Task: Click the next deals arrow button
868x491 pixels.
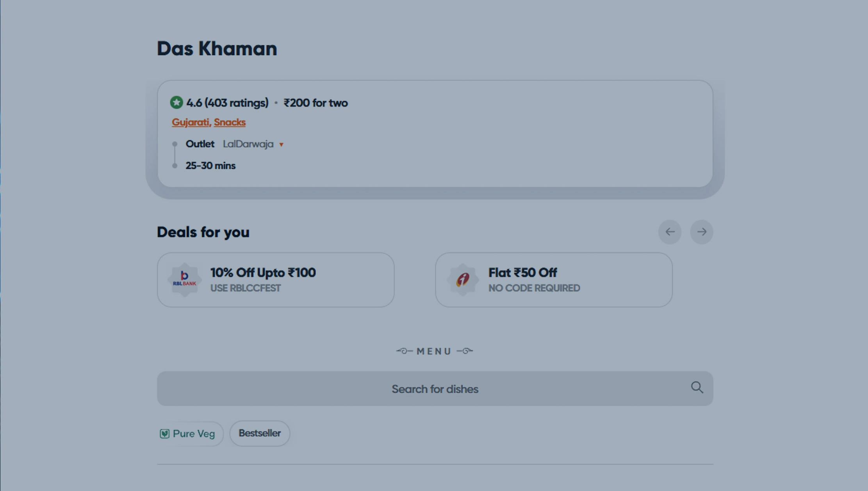Action: click(701, 232)
